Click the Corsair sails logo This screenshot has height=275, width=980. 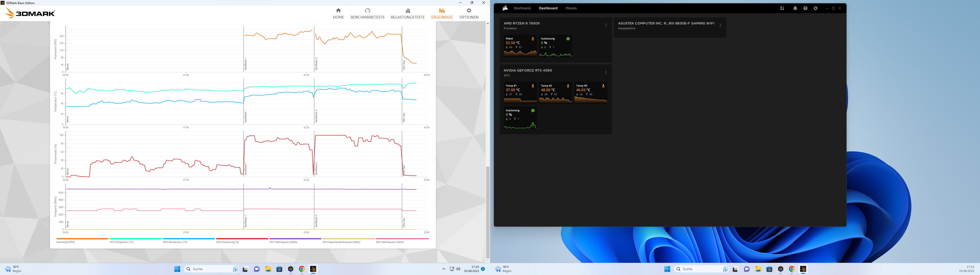[x=505, y=8]
